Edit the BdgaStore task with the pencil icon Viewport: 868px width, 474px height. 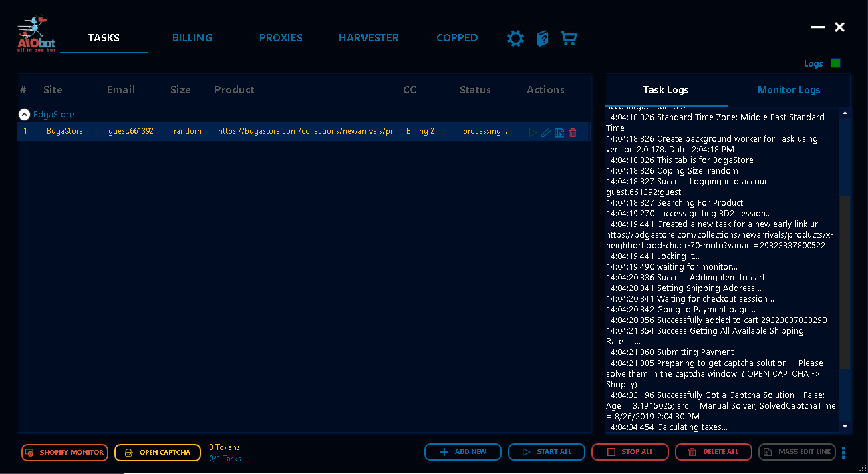pos(546,133)
